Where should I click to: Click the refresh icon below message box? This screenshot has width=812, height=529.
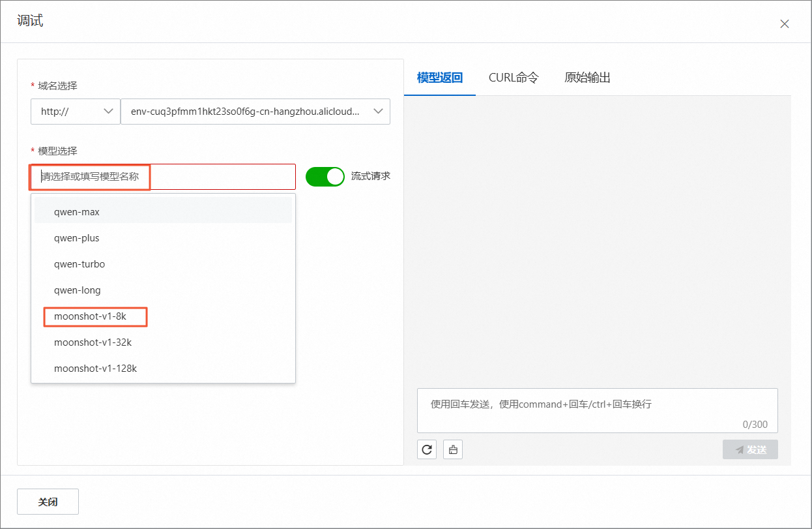tap(427, 449)
